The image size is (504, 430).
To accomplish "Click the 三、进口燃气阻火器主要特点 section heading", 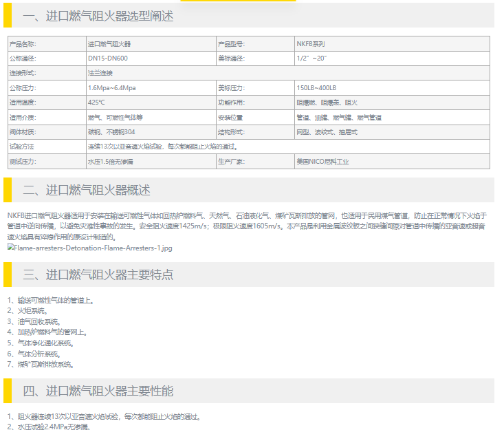I will (x=98, y=275).
